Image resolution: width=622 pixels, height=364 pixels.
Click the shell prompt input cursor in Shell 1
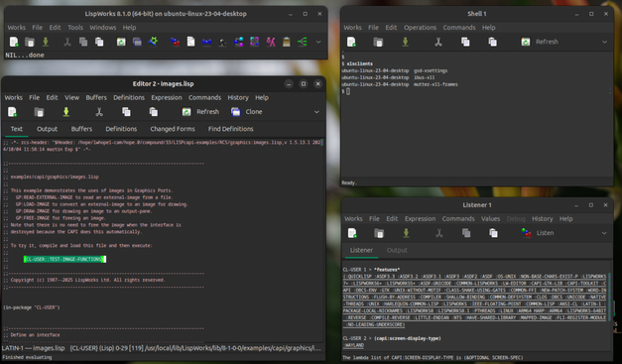[x=348, y=91]
